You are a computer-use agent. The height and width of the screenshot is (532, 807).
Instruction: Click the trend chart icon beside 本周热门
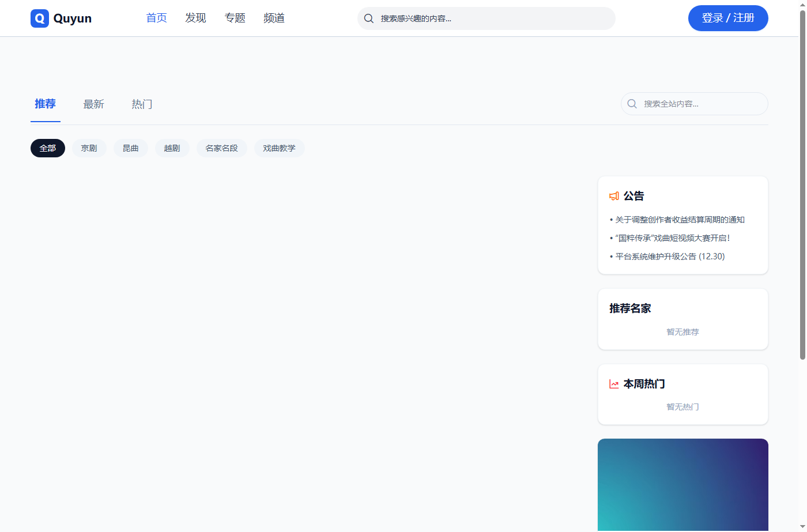(614, 384)
